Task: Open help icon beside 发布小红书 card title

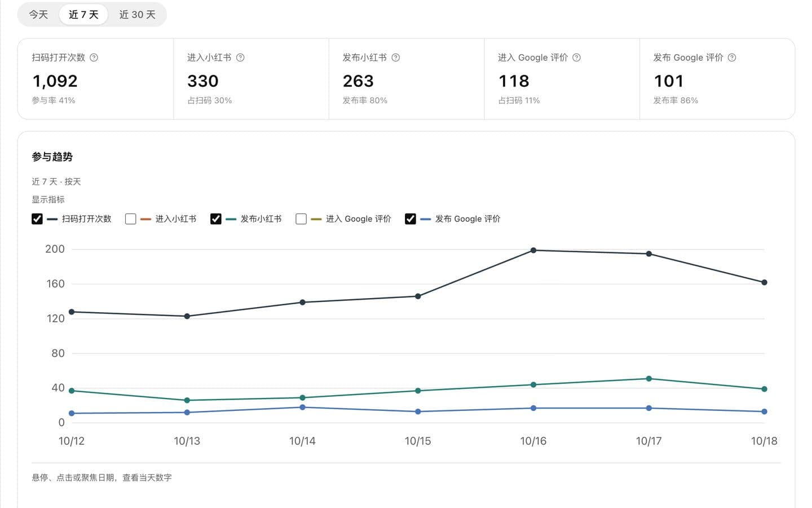Action: click(396, 58)
